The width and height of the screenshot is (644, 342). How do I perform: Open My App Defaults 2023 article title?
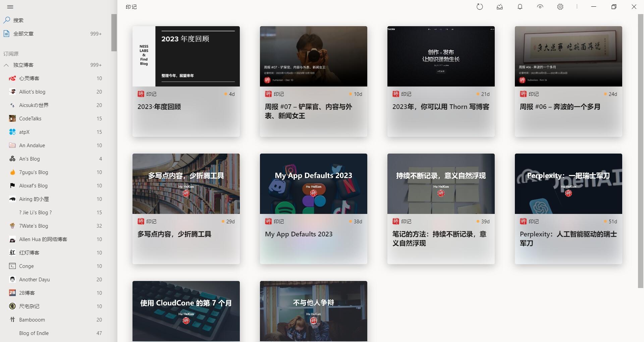tap(299, 234)
